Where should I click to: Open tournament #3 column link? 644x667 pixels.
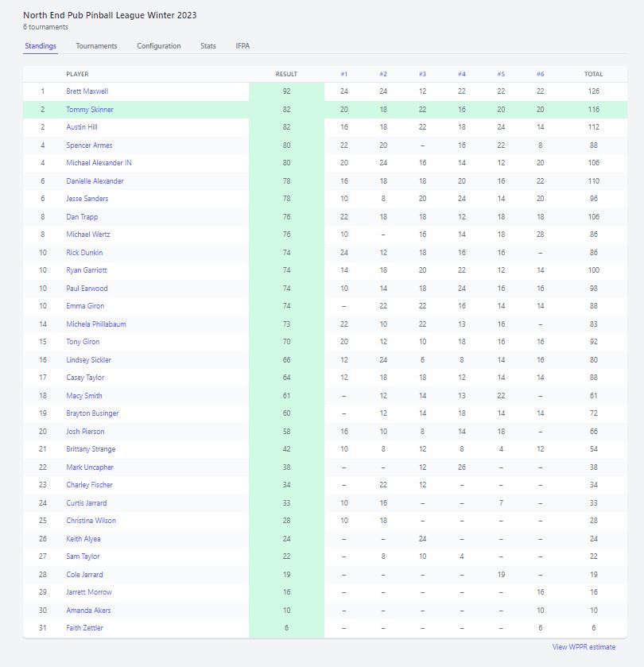(422, 74)
